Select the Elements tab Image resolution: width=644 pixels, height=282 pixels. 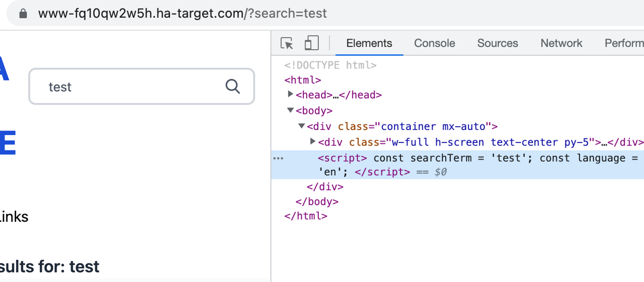369,43
